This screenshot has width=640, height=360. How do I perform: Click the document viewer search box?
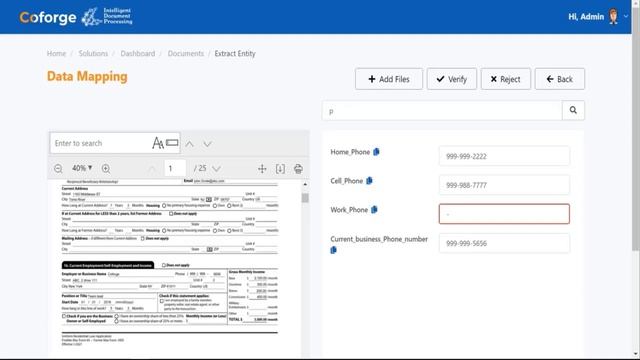101,143
